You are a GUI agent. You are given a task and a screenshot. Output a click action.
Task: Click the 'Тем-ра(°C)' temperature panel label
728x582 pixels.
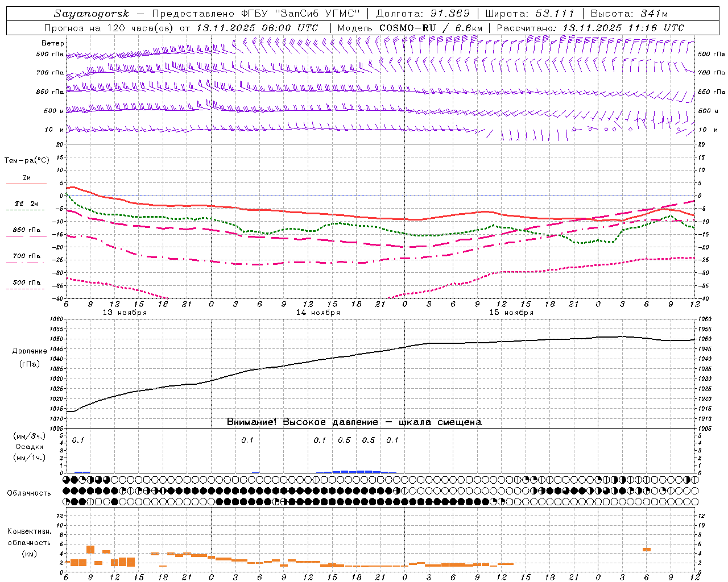[x=27, y=161]
